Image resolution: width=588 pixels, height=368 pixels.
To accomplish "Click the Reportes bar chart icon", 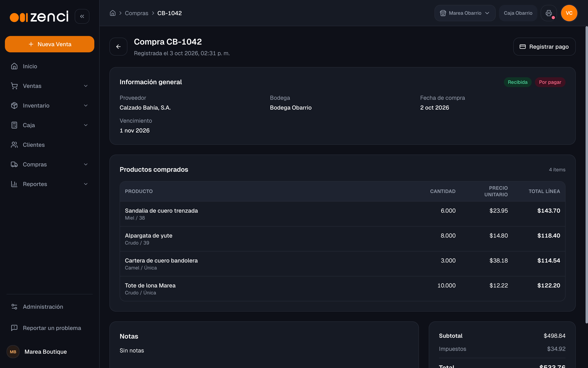I will (x=14, y=184).
